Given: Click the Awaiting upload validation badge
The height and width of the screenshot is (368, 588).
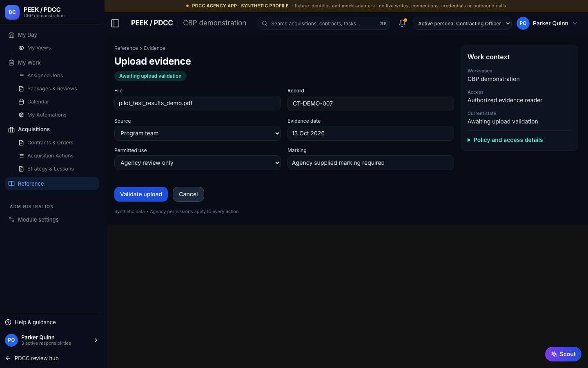Looking at the screenshot, I should coord(150,76).
